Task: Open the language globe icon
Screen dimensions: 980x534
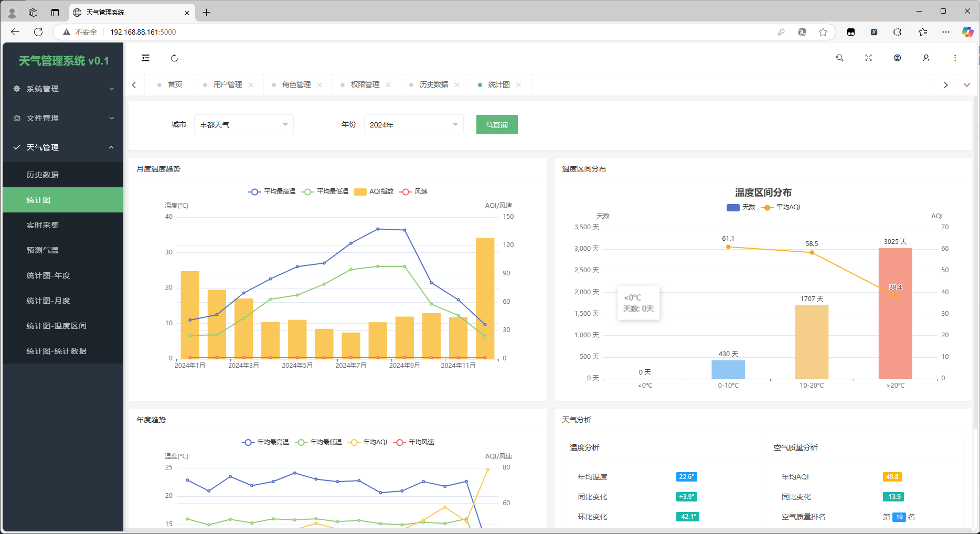Action: pyautogui.click(x=897, y=58)
